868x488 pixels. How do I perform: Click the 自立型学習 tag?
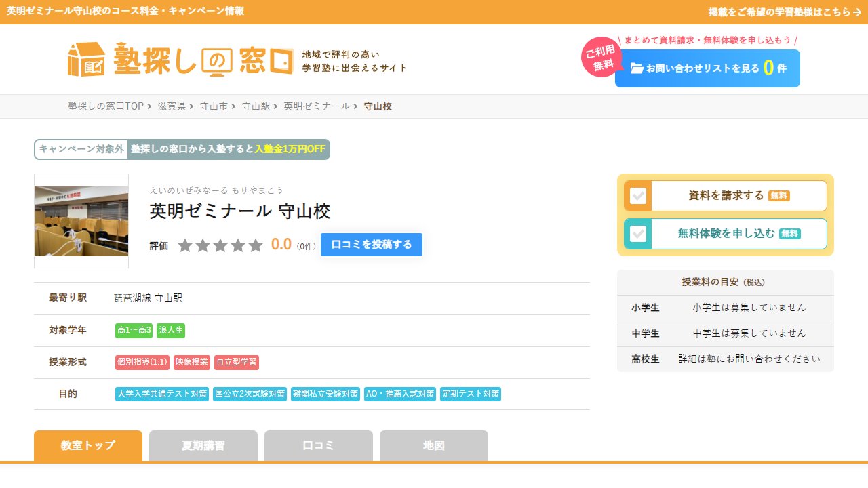237,363
